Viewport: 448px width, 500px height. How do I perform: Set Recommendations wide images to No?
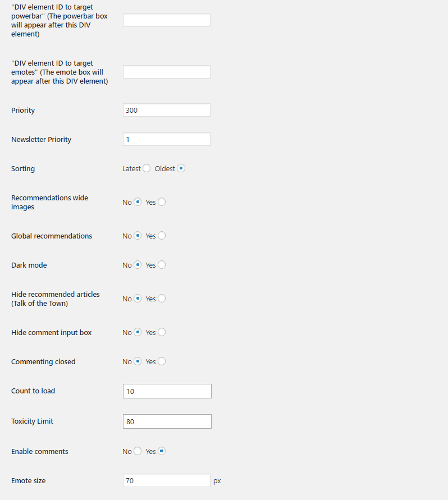pos(137,202)
